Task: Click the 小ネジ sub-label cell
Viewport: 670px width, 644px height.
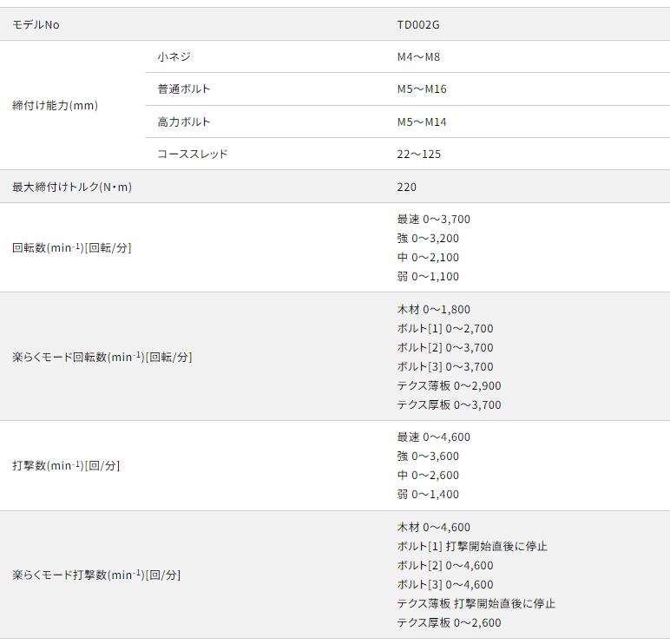Action: pos(174,56)
